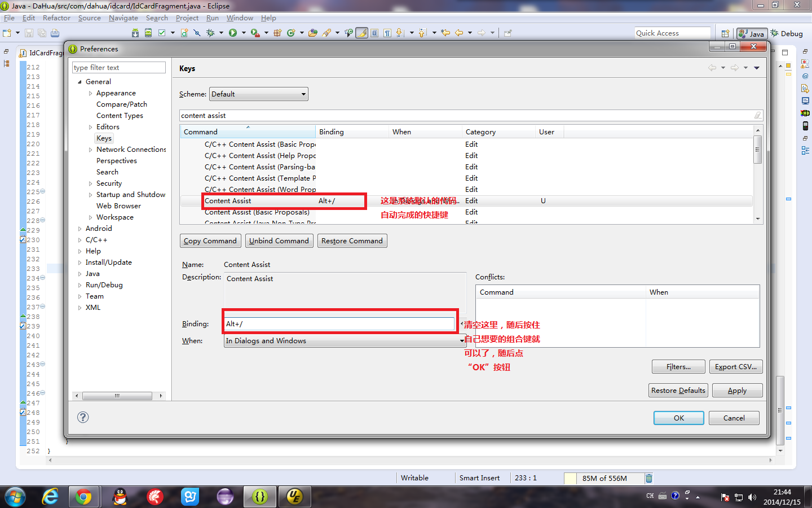Open the Console view icon on the right
The width and height of the screenshot is (812, 508).
805,100
